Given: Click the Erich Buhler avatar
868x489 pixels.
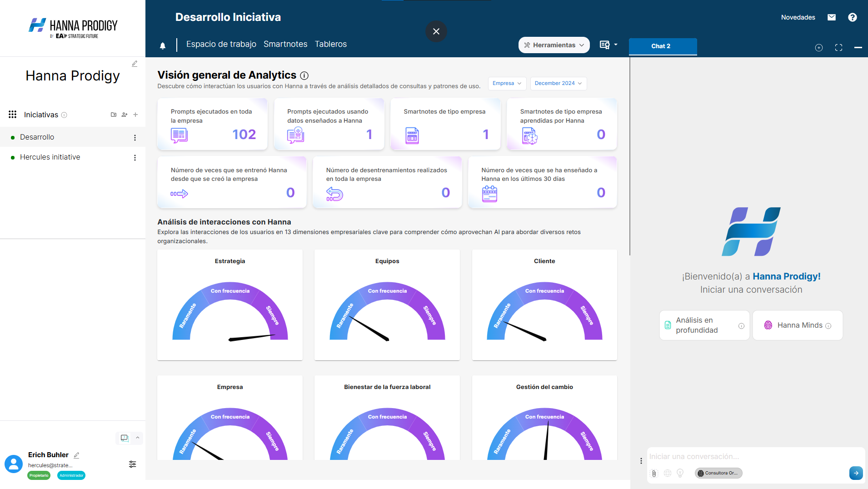Looking at the screenshot, I should tap(14, 464).
